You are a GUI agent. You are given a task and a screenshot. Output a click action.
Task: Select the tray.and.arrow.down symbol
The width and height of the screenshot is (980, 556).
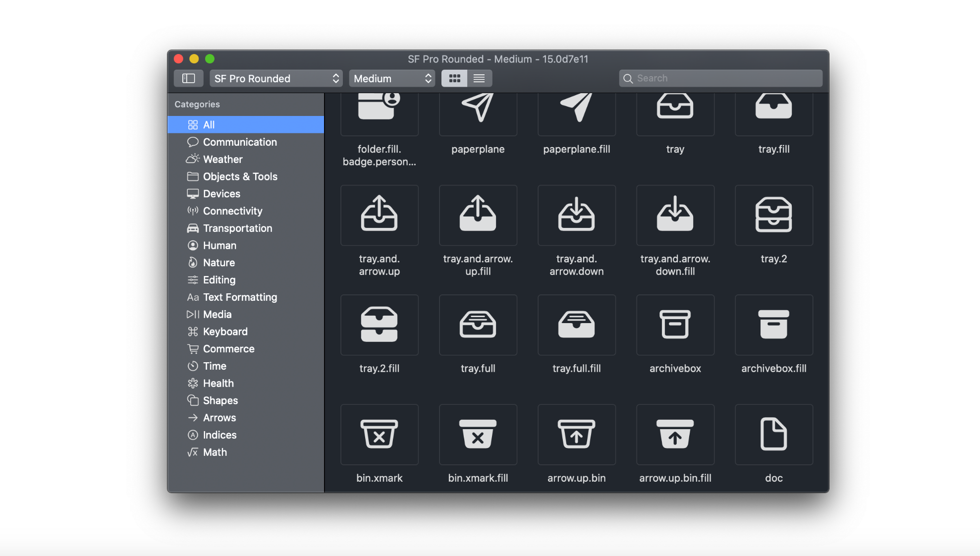click(577, 215)
